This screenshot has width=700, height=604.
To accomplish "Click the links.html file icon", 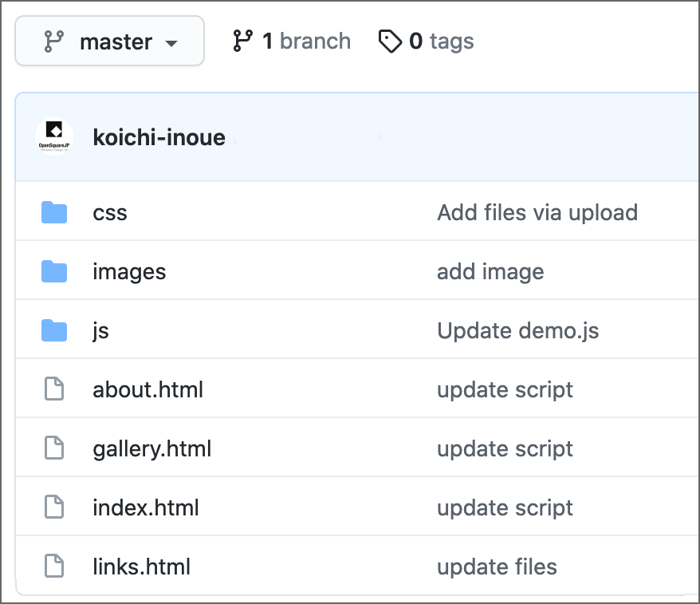I will (x=54, y=567).
